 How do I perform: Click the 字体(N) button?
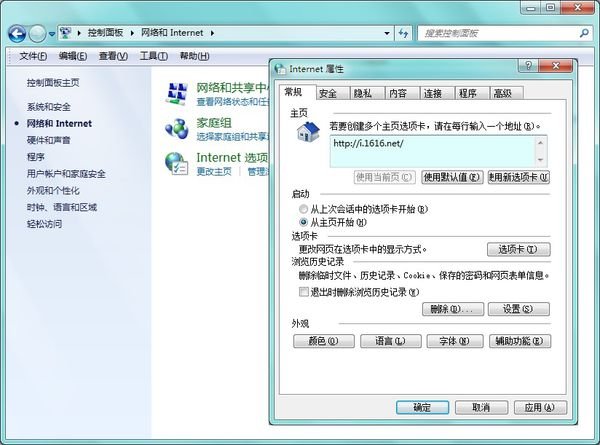click(x=455, y=341)
